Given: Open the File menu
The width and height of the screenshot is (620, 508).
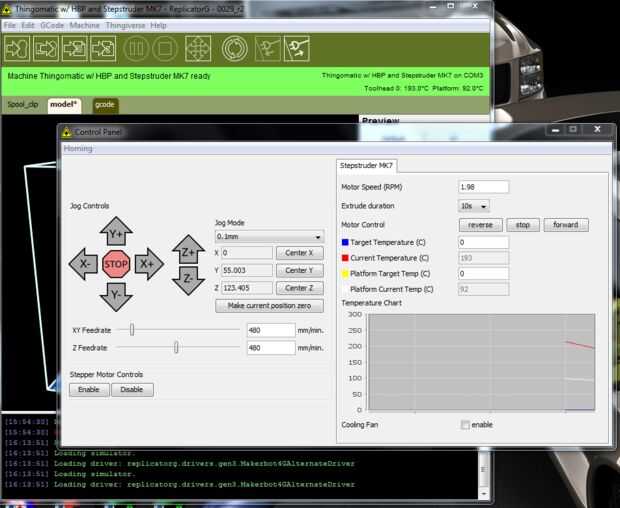Looking at the screenshot, I should click(9, 25).
